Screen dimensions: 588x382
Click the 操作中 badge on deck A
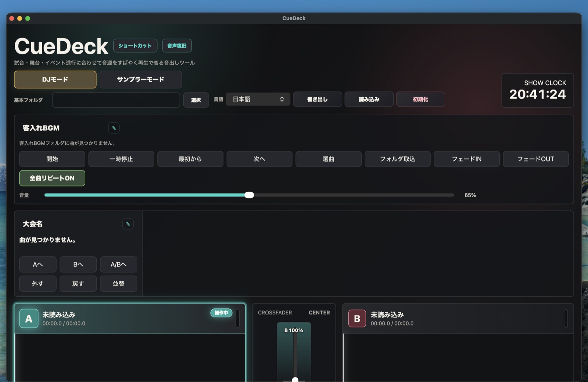(221, 313)
